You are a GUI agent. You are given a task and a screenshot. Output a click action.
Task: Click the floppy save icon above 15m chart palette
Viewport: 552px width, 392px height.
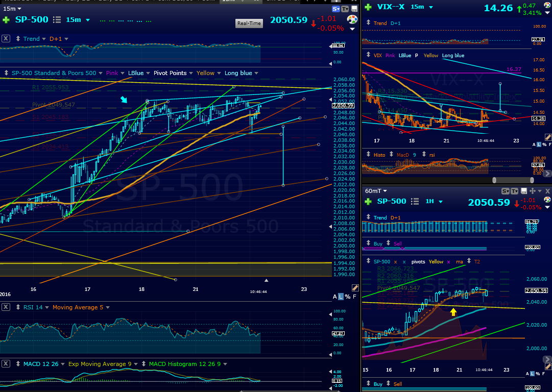pos(354,9)
